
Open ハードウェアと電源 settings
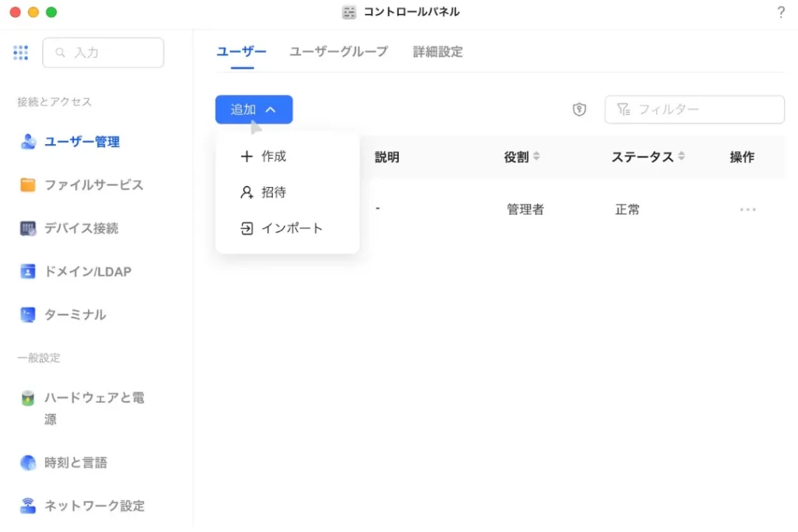coord(94,398)
